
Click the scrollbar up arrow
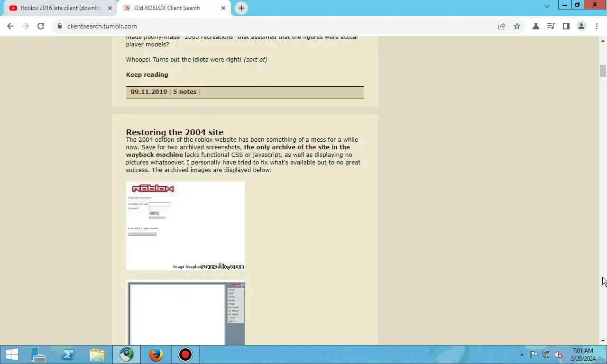(x=603, y=40)
